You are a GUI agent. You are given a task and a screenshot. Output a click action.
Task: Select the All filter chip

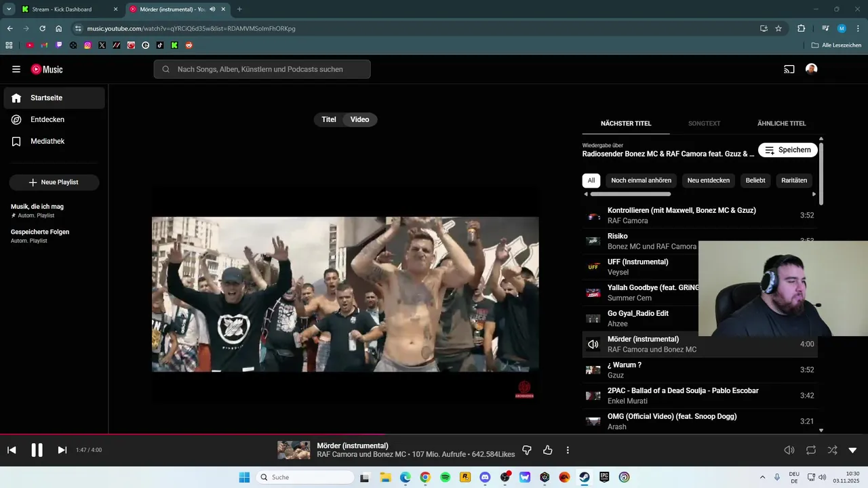[x=591, y=180]
